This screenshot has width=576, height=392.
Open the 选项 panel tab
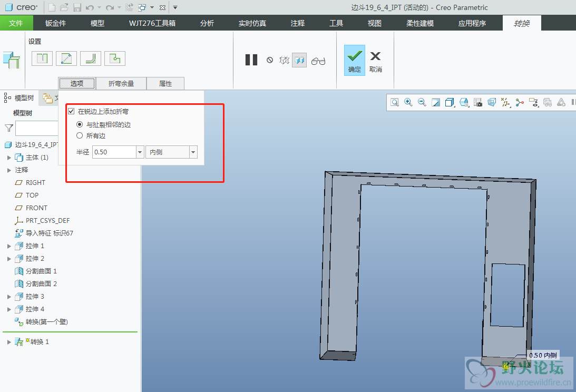pyautogui.click(x=77, y=83)
